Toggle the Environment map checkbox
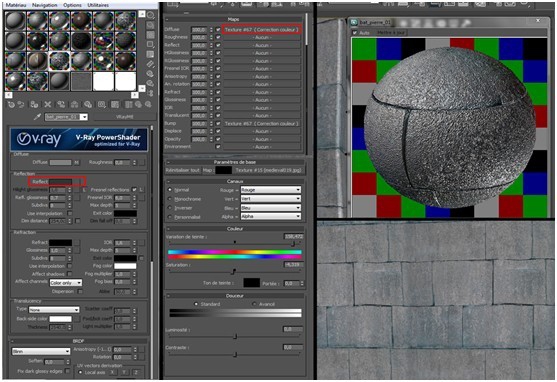557x382 pixels. coord(218,147)
